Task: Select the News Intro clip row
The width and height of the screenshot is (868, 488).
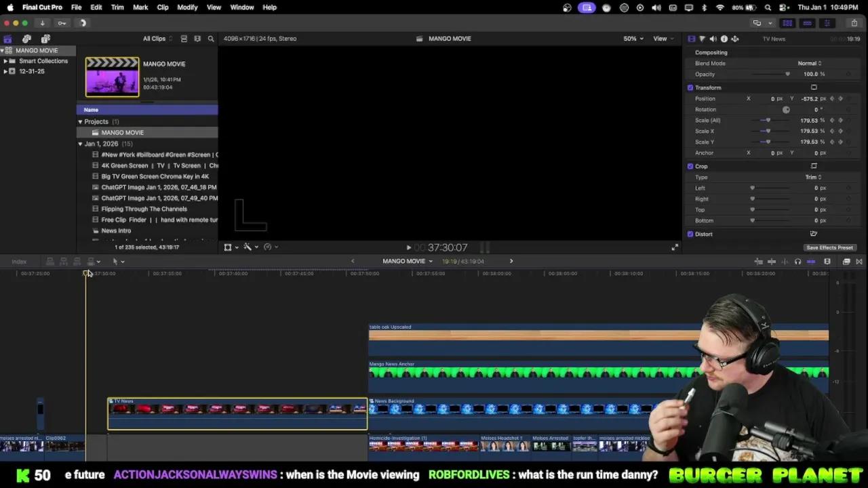Action: tap(147, 231)
